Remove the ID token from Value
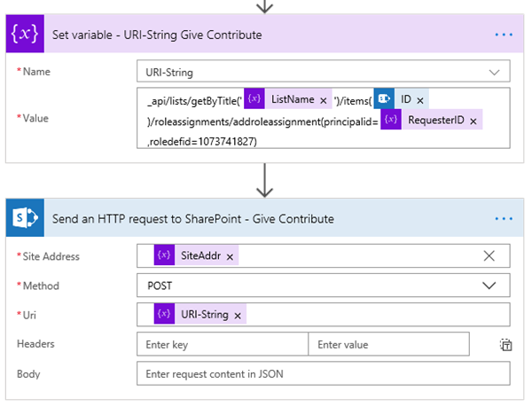This screenshot has height=407, width=532. (x=420, y=100)
